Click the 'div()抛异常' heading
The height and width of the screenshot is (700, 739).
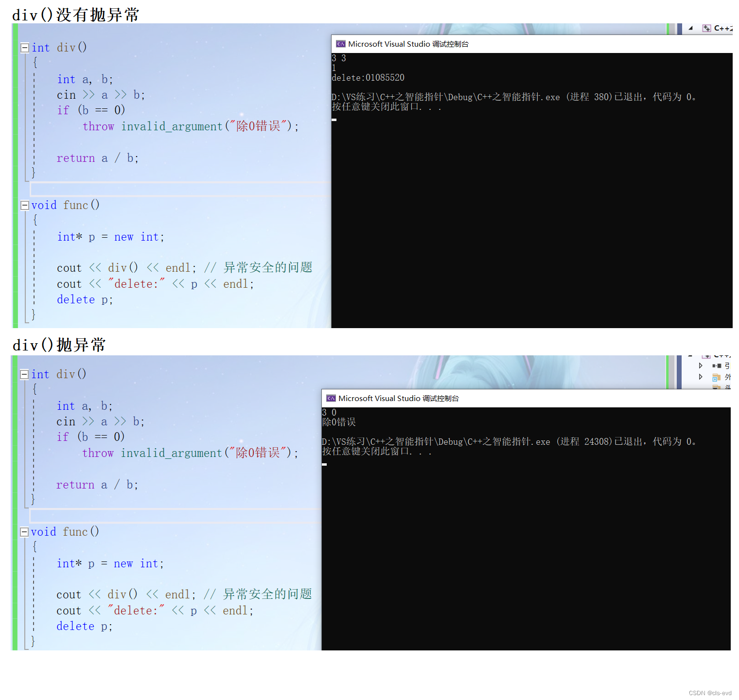tap(59, 345)
